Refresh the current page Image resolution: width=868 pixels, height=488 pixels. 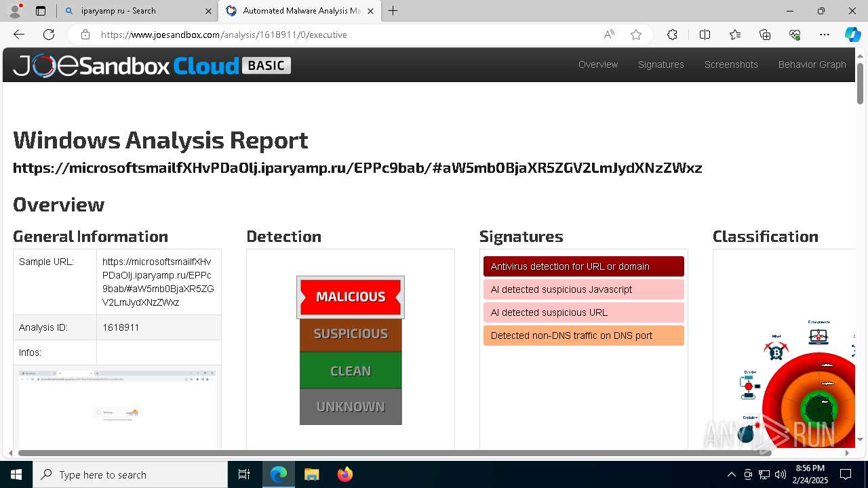point(49,35)
